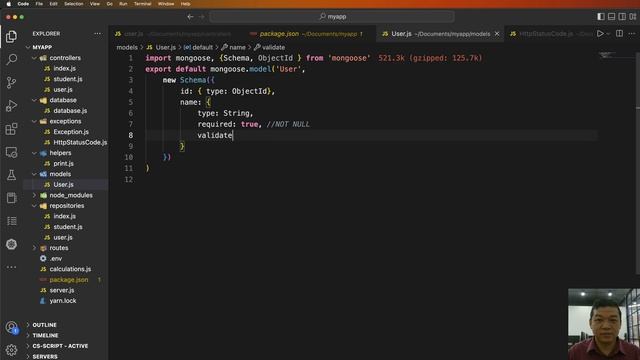Click the default breadcrumb segment
This screenshot has width=640, height=360.
click(198, 47)
